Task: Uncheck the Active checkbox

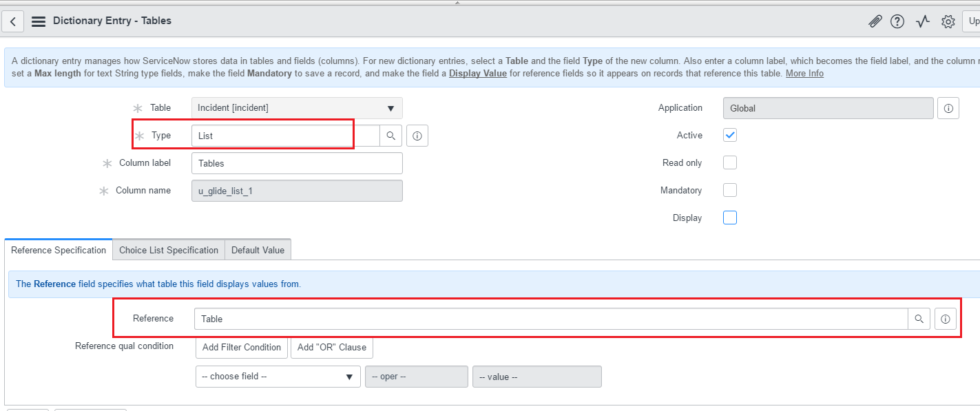Action: click(730, 135)
